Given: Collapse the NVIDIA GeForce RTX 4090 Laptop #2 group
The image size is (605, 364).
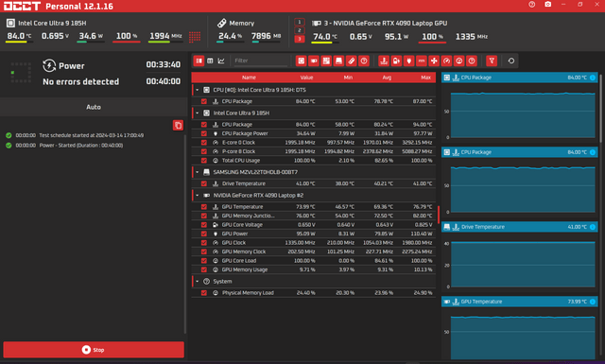Looking at the screenshot, I should (198, 196).
